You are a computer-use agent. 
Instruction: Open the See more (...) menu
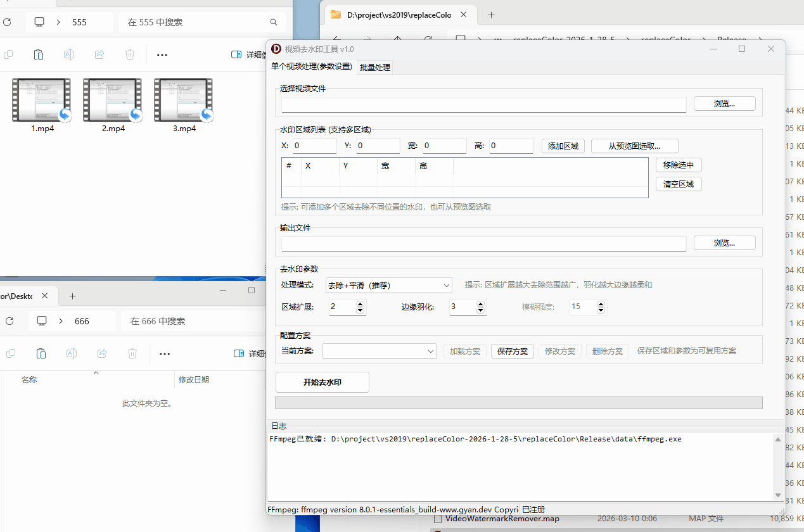[162, 54]
